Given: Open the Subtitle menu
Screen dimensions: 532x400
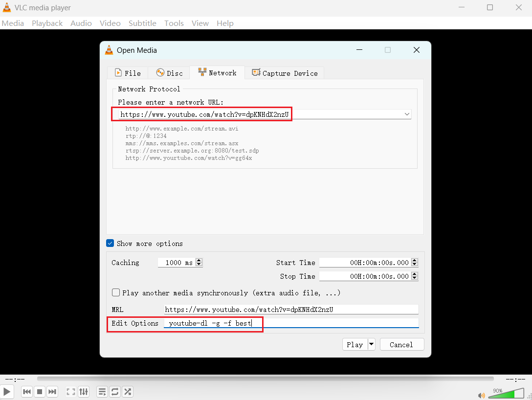Looking at the screenshot, I should pos(142,23).
